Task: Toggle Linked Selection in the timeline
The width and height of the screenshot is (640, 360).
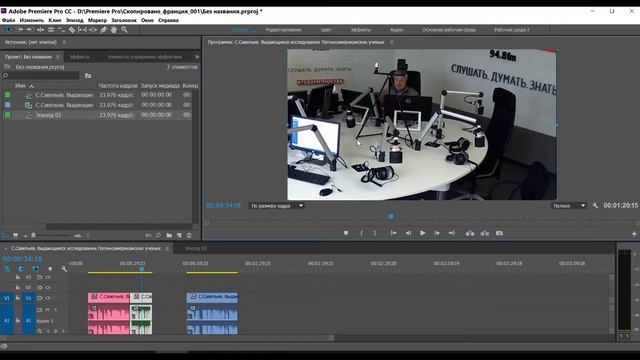Action: [36, 269]
